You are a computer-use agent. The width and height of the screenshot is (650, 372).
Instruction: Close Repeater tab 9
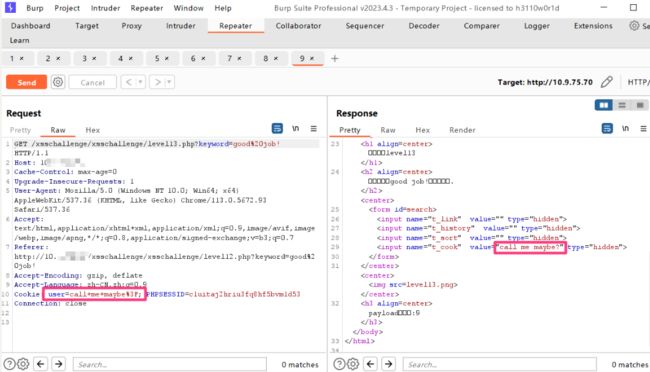(312, 58)
